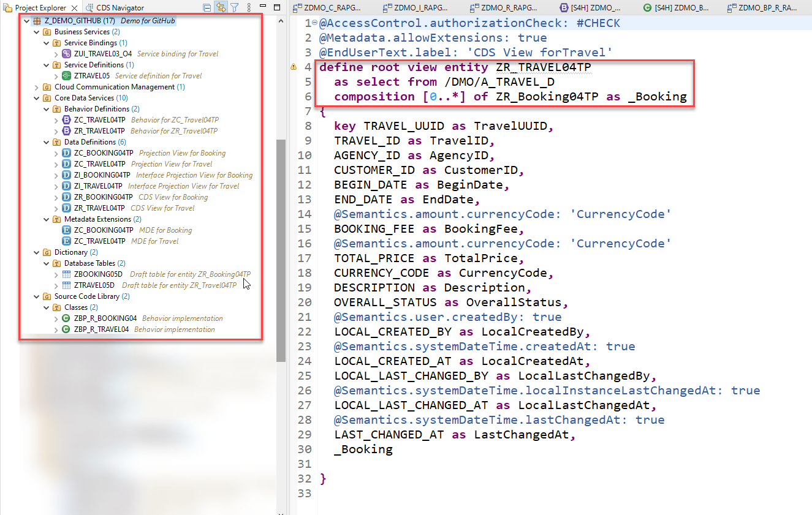Click 'OverallStatus' alias on line 20
The image size is (812, 515).
(514, 303)
